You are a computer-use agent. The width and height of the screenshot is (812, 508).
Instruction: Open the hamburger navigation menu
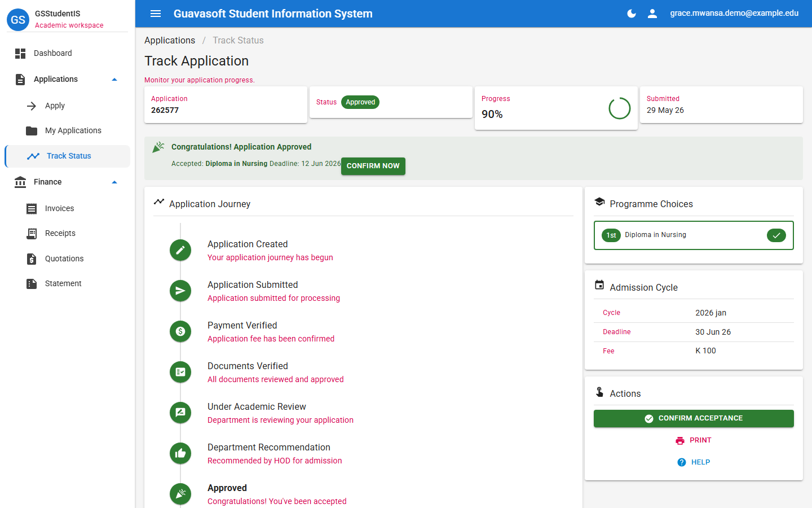coord(156,14)
